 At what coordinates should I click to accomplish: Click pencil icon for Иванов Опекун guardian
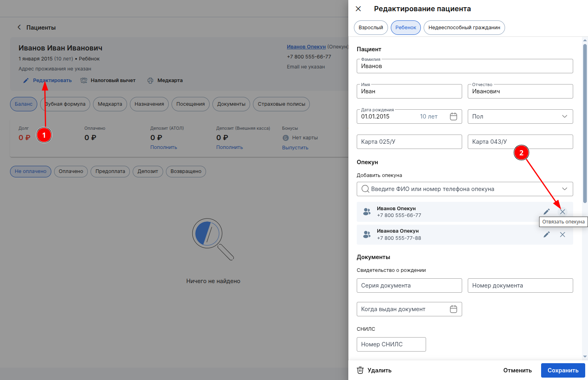[x=546, y=212]
